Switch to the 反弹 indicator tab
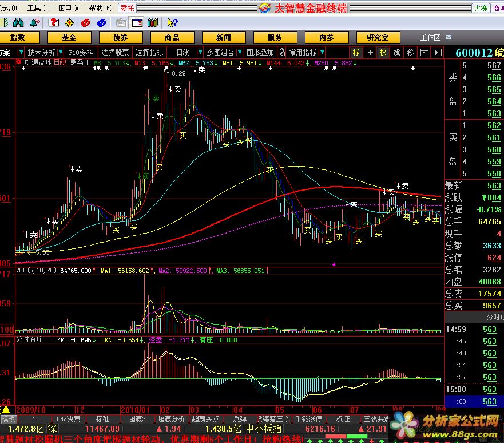 point(240,419)
